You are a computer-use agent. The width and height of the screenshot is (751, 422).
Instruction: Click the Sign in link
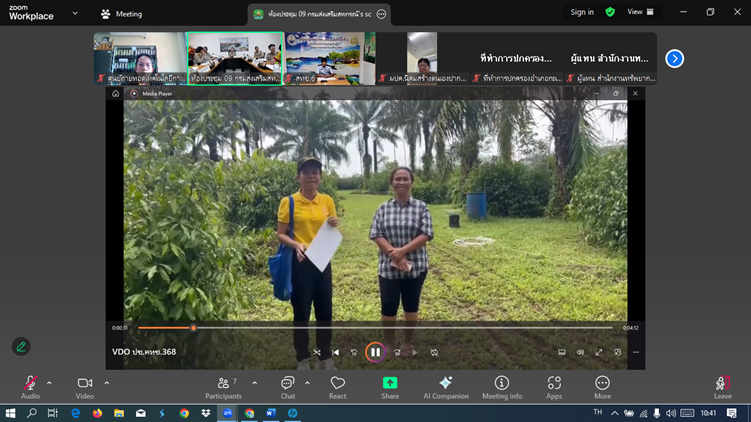(x=582, y=12)
